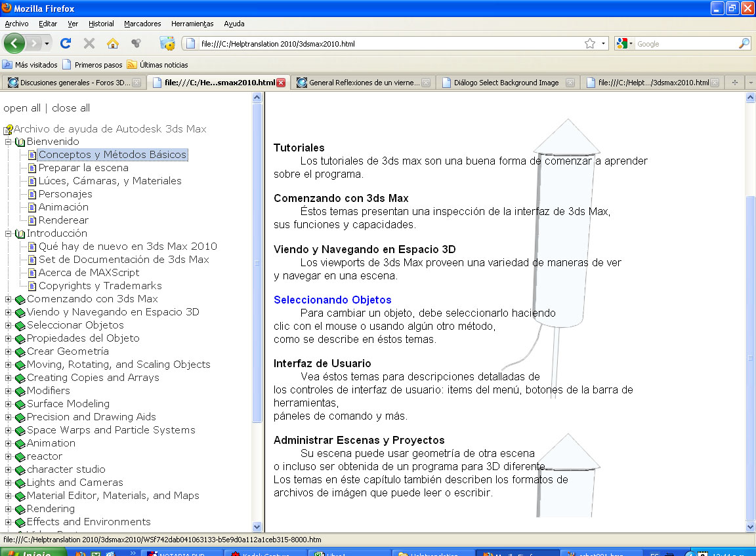Go to the Home page icon
This screenshot has height=556, width=756.
point(113,43)
